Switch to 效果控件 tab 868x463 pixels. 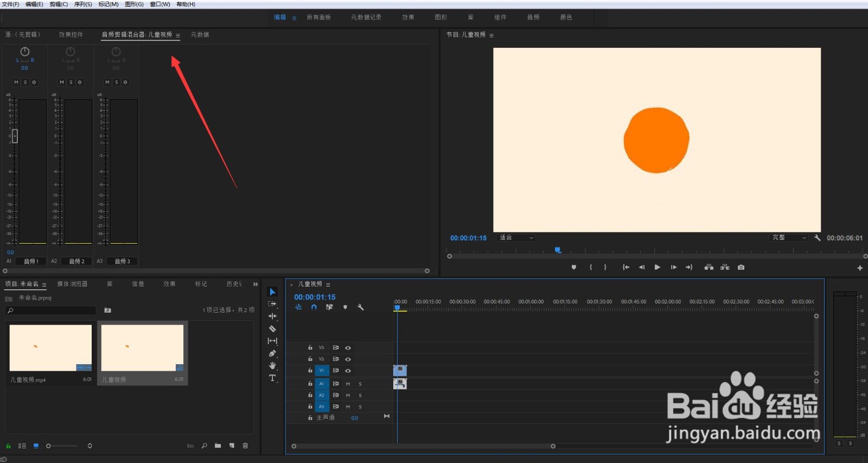point(71,35)
